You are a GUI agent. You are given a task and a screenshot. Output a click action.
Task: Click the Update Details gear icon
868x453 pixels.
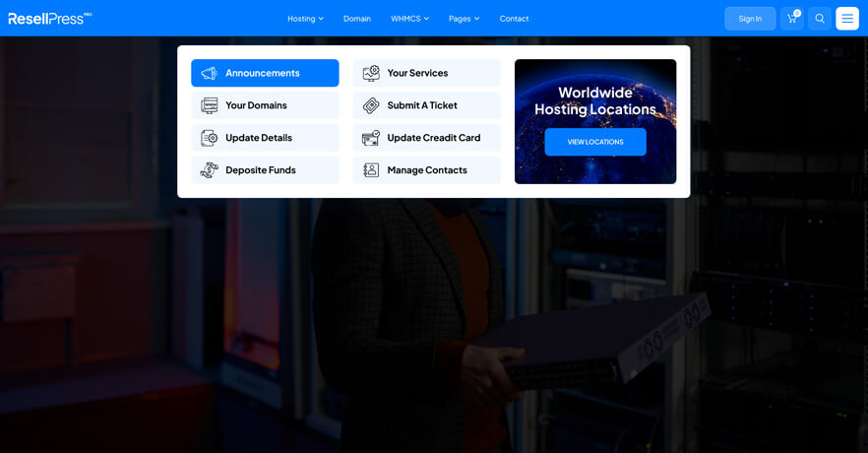point(210,138)
